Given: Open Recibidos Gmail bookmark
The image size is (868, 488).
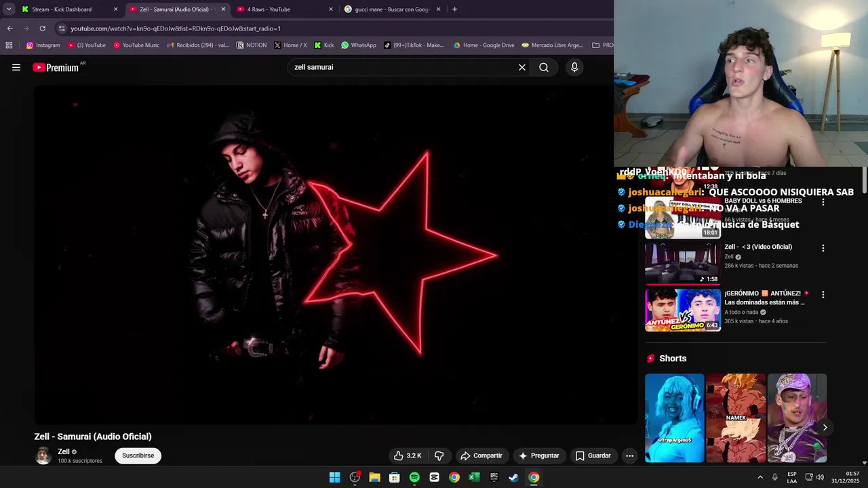Looking at the screenshot, I should [x=198, y=45].
